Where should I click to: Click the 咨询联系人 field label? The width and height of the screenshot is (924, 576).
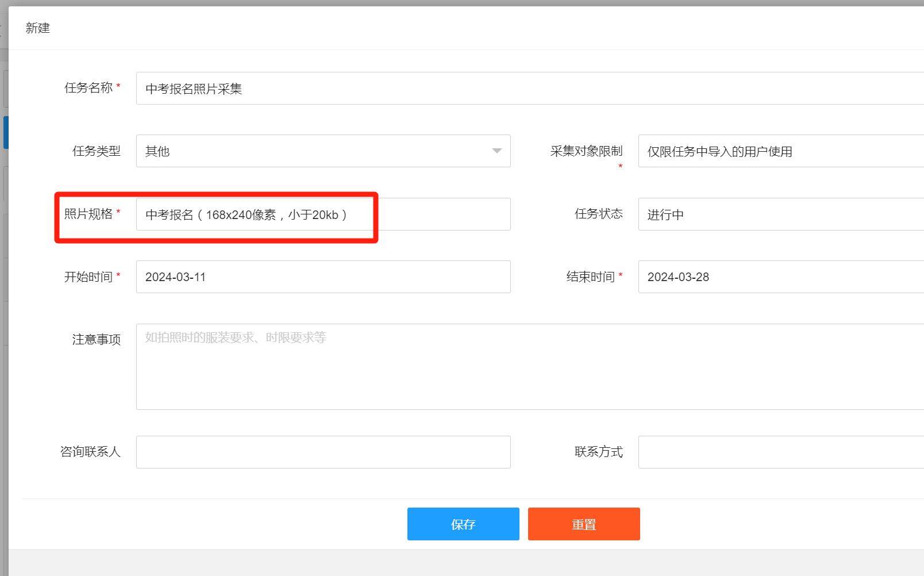[90, 452]
